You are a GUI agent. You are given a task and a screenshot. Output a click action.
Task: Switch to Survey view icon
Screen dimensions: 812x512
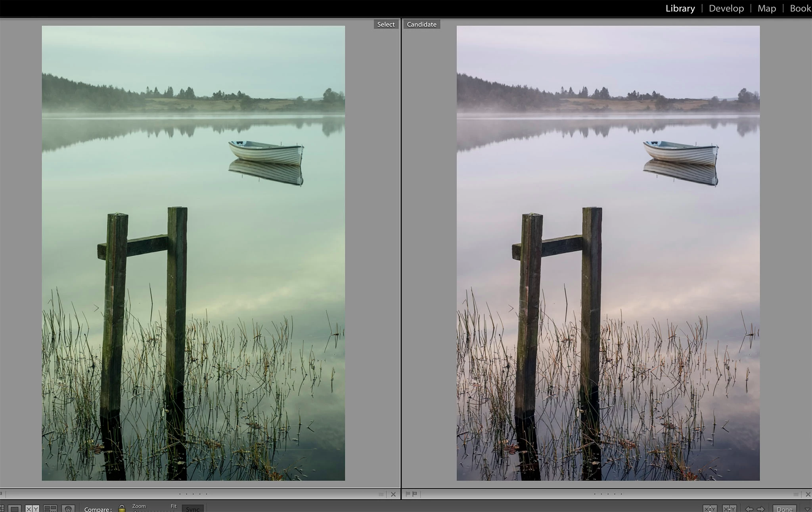click(x=50, y=509)
